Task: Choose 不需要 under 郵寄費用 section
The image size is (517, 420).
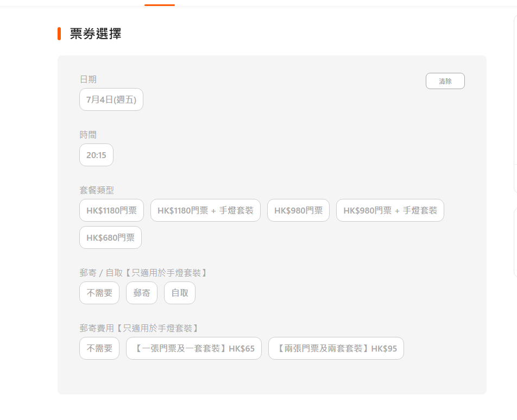Action: coord(99,348)
